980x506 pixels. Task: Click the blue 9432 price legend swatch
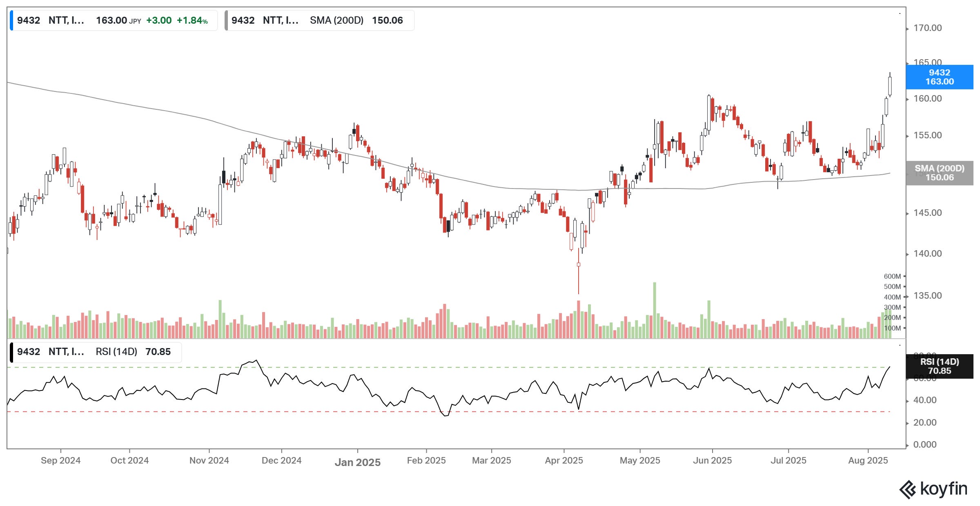pos(11,20)
